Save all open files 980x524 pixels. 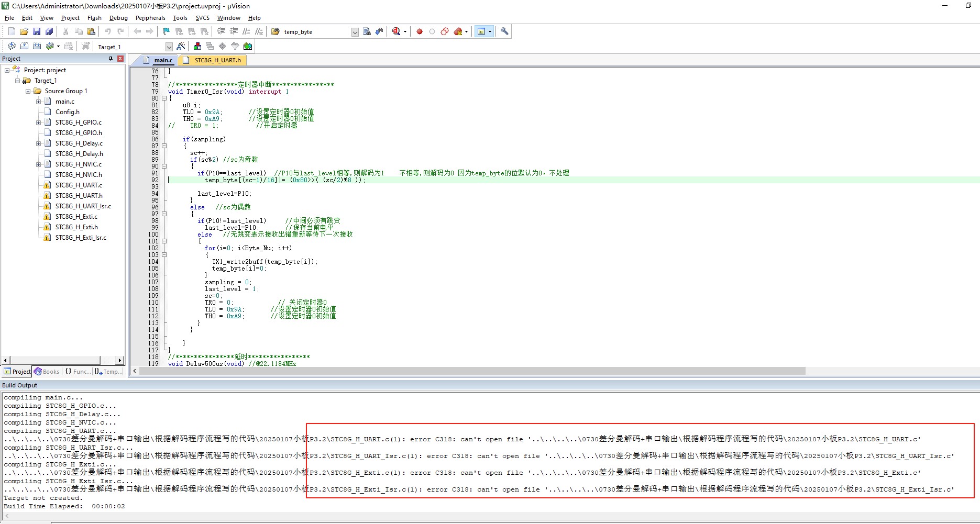point(49,31)
